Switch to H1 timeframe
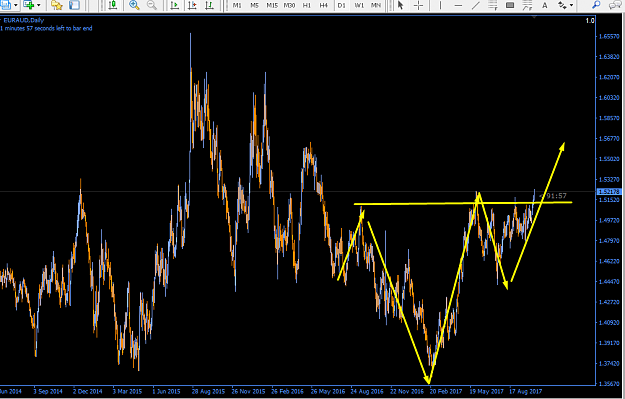This screenshot has width=625, height=399. (x=307, y=5)
